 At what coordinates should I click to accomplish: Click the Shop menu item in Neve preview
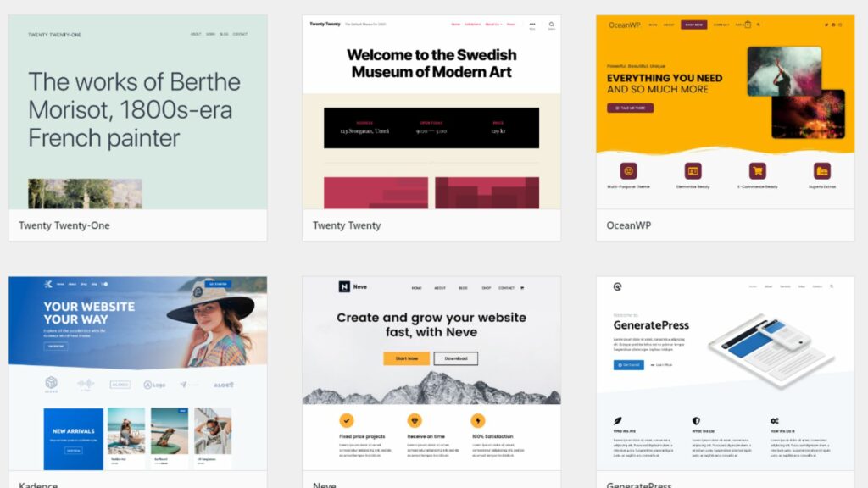click(x=486, y=288)
